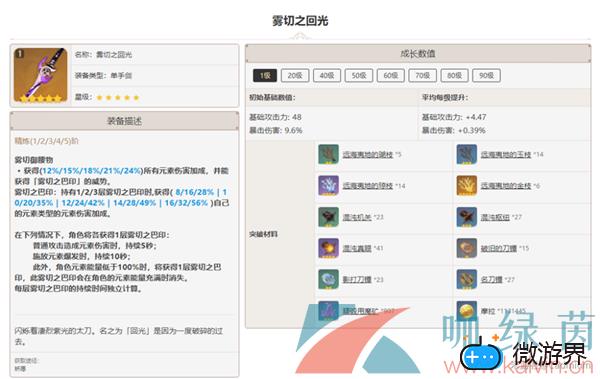Click the 精炼(1/2/3/4/5)阶 label

46,141
